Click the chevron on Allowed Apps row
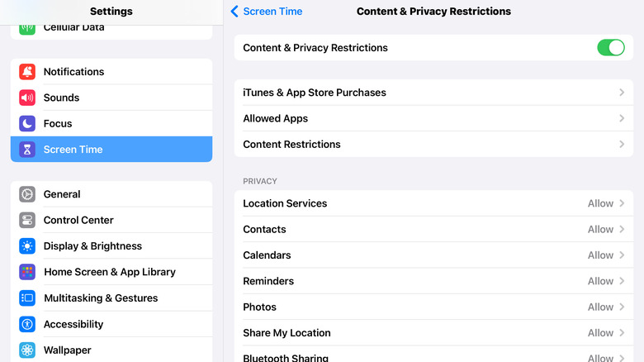The height and width of the screenshot is (362, 644). (622, 118)
